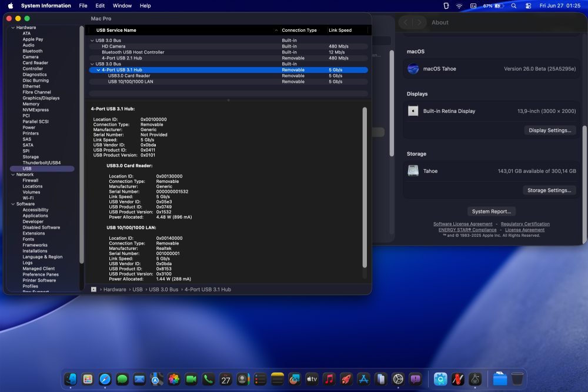Collapse the Hardware section in sidebar
This screenshot has height=392, width=588.
pos(13,28)
